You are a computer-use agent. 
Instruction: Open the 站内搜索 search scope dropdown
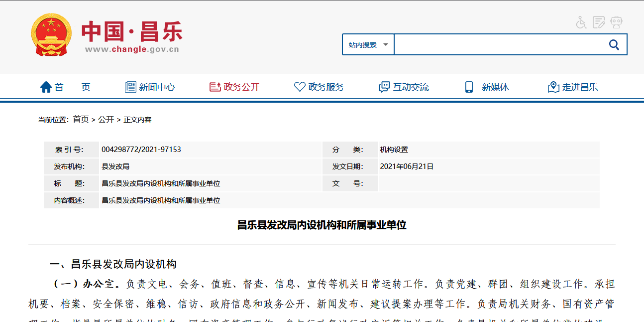(x=367, y=44)
